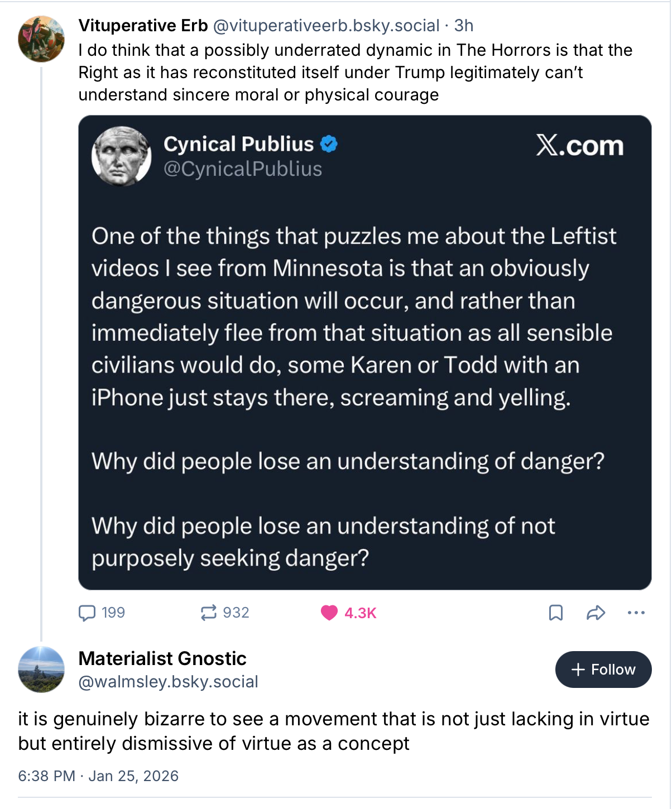672x809 pixels.
Task: Click the reply comment bubble icon
Action: pyautogui.click(x=87, y=613)
